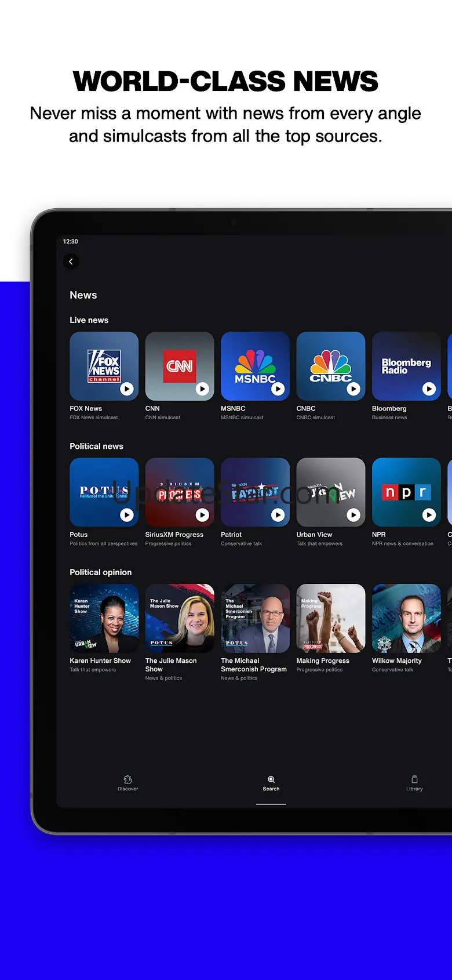This screenshot has height=980, width=452.
Task: Play the Potus politics channel
Action: 126,515
